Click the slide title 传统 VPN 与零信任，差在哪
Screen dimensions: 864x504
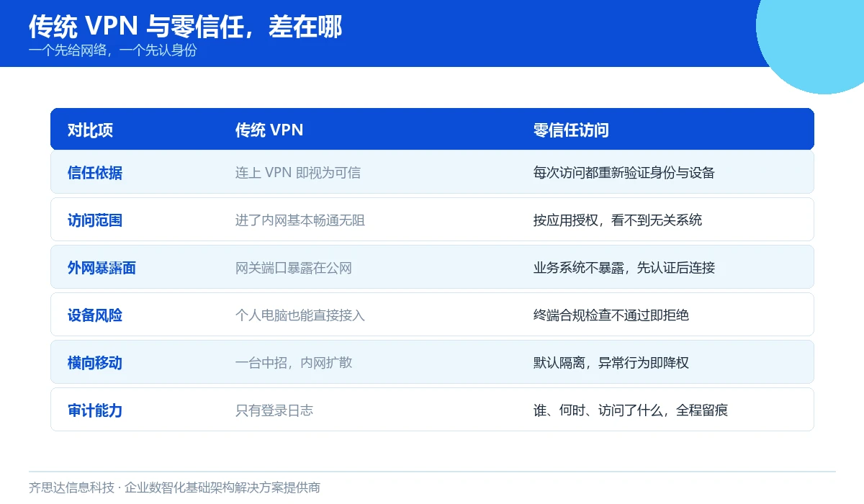pos(185,27)
